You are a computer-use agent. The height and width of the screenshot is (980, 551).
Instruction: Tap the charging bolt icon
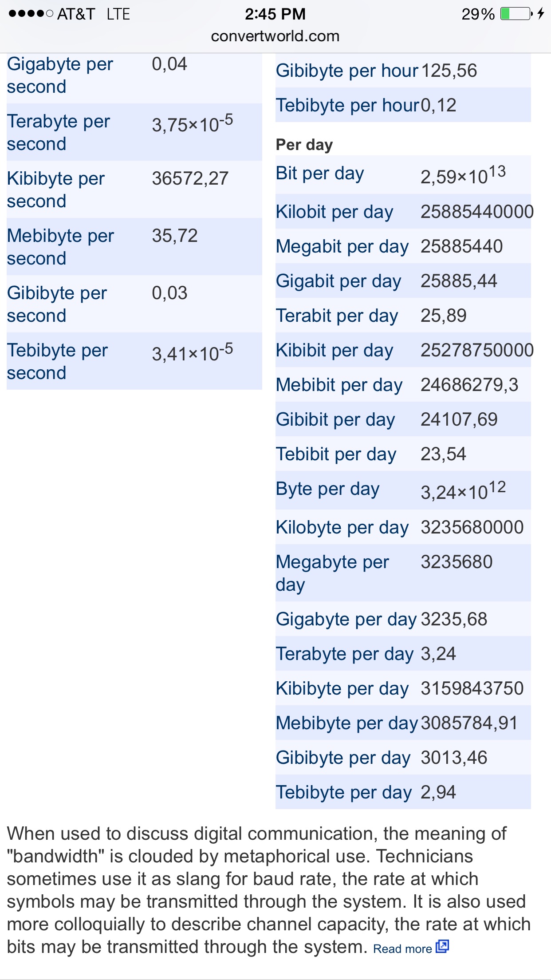(x=540, y=14)
